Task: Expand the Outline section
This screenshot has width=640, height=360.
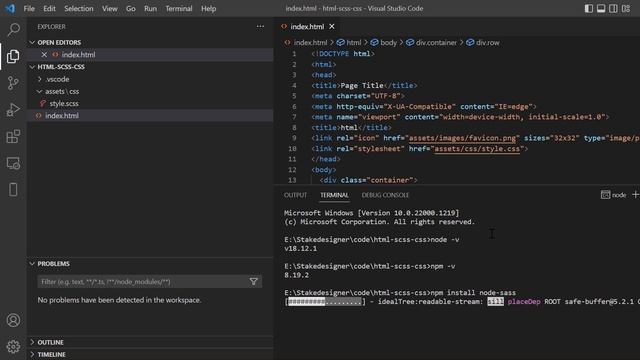Action: (x=32, y=342)
